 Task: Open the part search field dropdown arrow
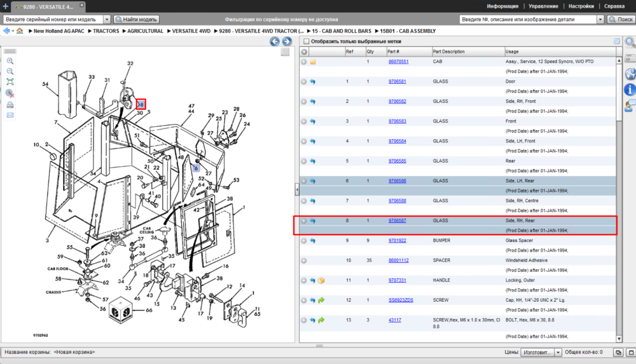tap(600, 20)
